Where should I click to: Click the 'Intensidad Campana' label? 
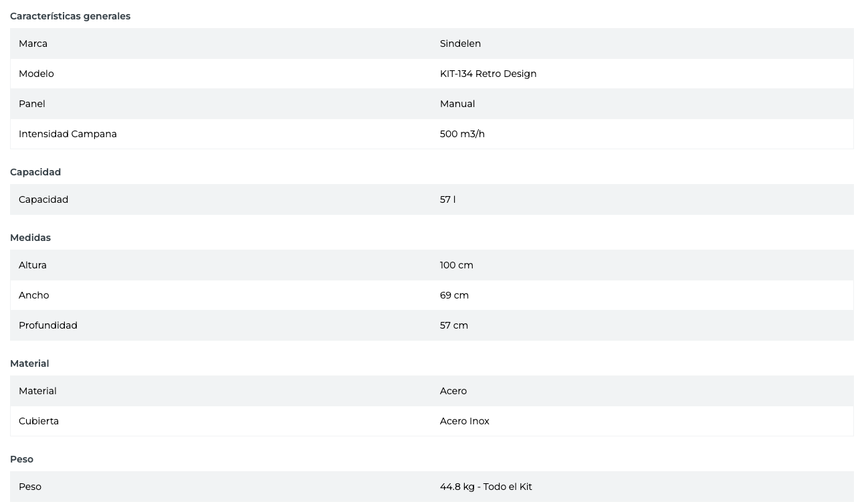pos(68,134)
